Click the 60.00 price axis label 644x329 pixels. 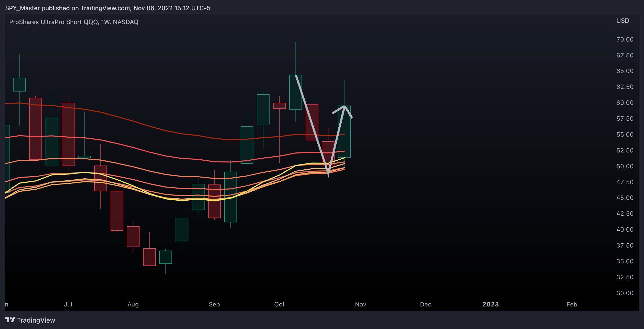point(625,103)
